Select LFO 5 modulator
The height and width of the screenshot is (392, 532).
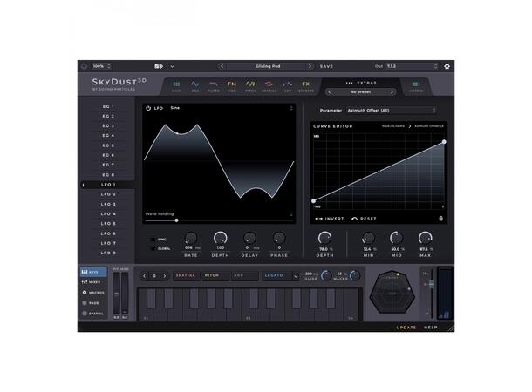(x=108, y=224)
